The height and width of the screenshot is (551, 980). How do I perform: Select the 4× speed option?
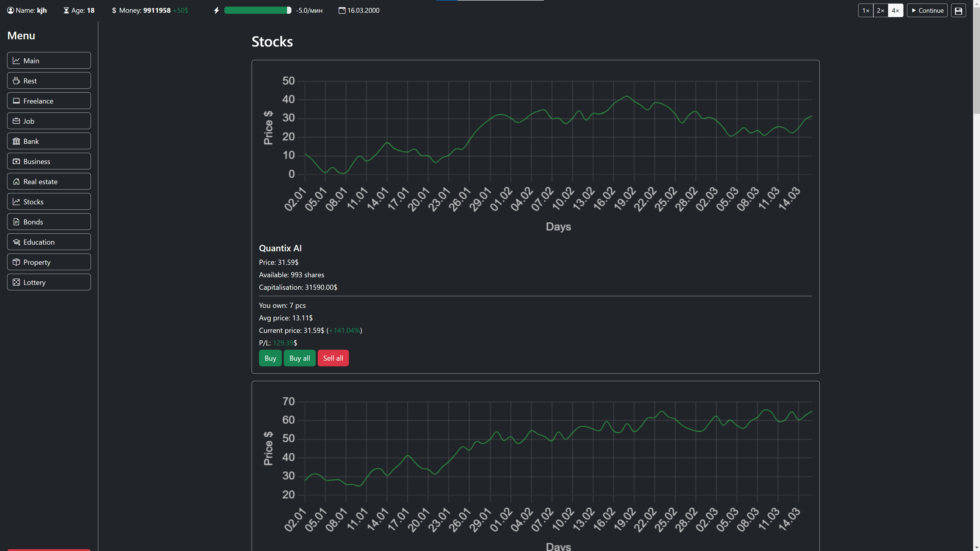895,11
